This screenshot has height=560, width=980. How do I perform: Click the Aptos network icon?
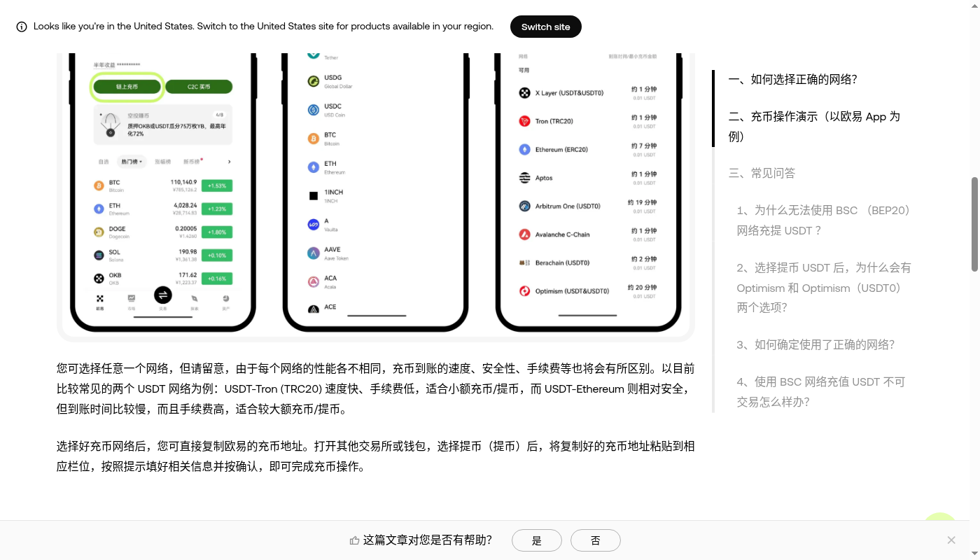524,178
